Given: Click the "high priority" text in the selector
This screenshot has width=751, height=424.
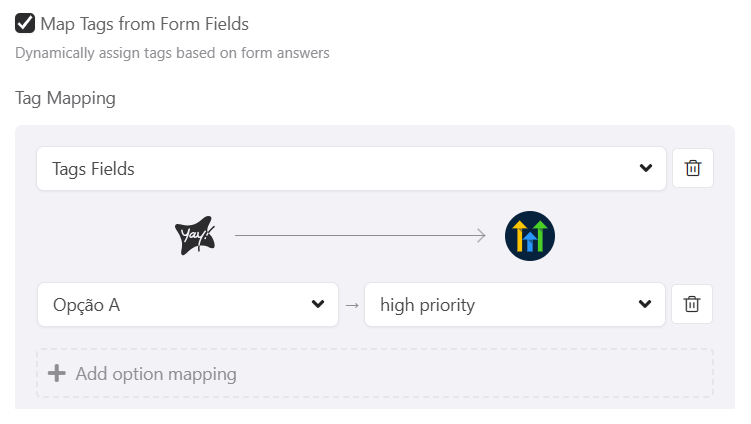Looking at the screenshot, I should [x=427, y=305].
